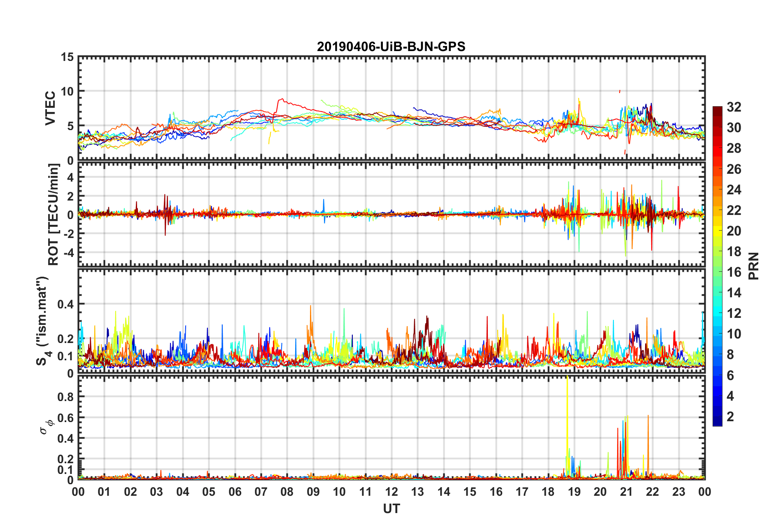Viewport: 783px width, 532px height.
Task: Click VTEC axis tick value 15
Action: (x=68, y=57)
